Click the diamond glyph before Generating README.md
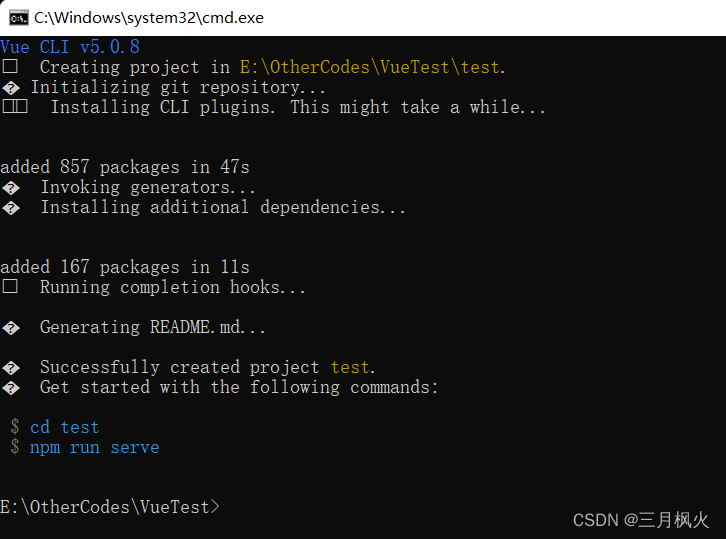This screenshot has height=539, width=726. click(11, 328)
